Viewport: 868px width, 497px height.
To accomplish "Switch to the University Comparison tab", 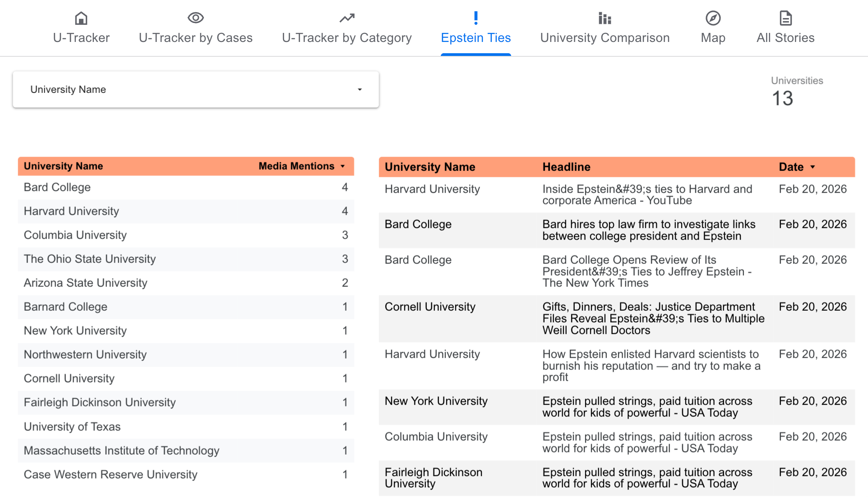I will click(605, 38).
